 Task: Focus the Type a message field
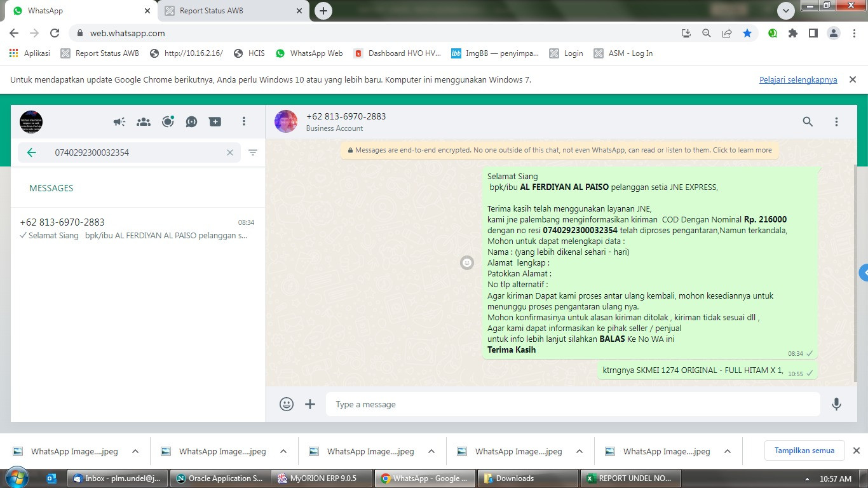point(573,404)
